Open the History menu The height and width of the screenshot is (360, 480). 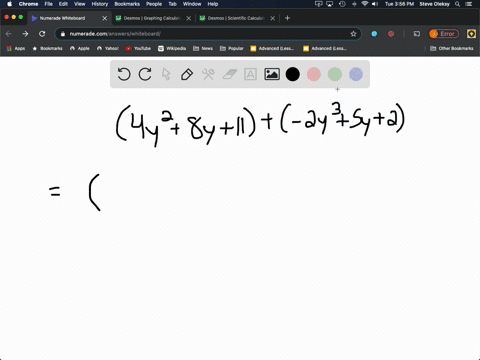tap(100, 4)
